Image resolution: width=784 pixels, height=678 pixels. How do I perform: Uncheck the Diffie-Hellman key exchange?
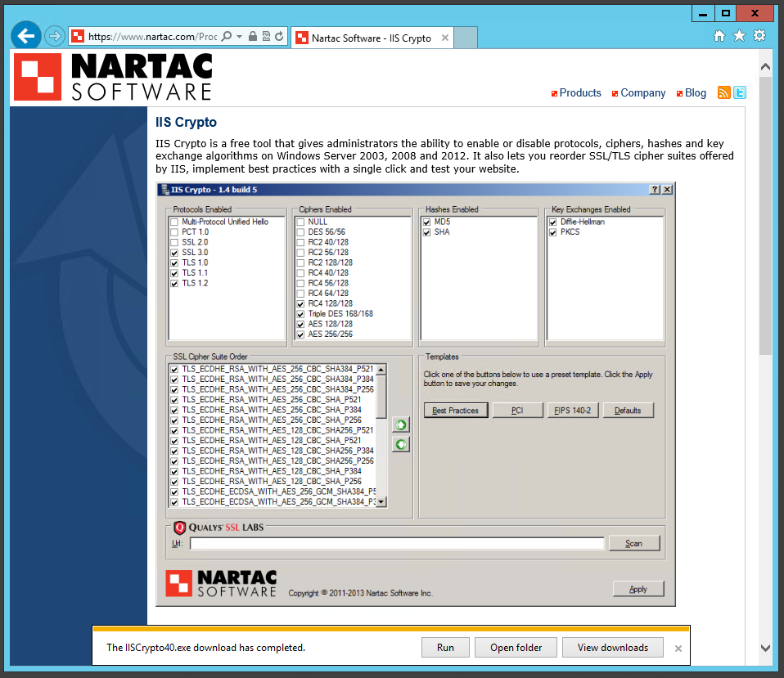click(552, 222)
